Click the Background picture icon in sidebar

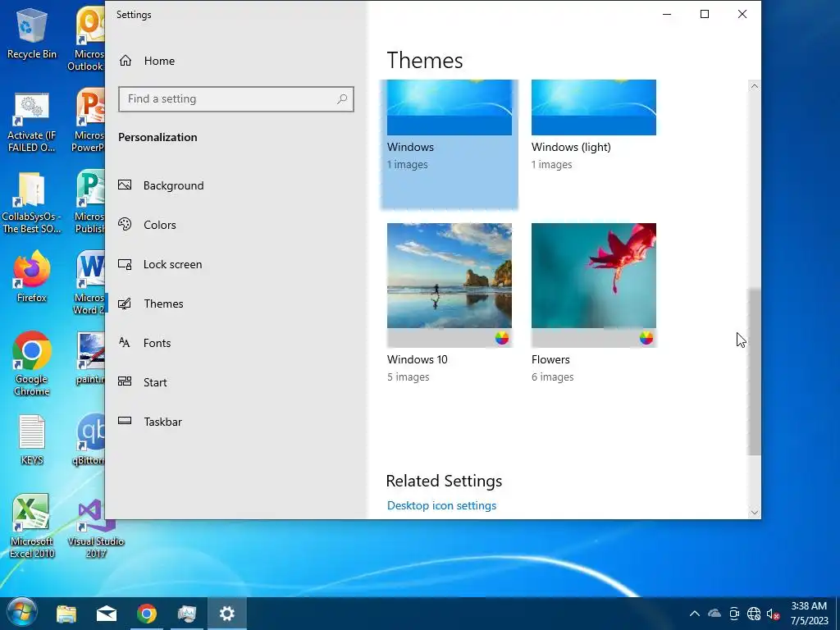click(125, 185)
